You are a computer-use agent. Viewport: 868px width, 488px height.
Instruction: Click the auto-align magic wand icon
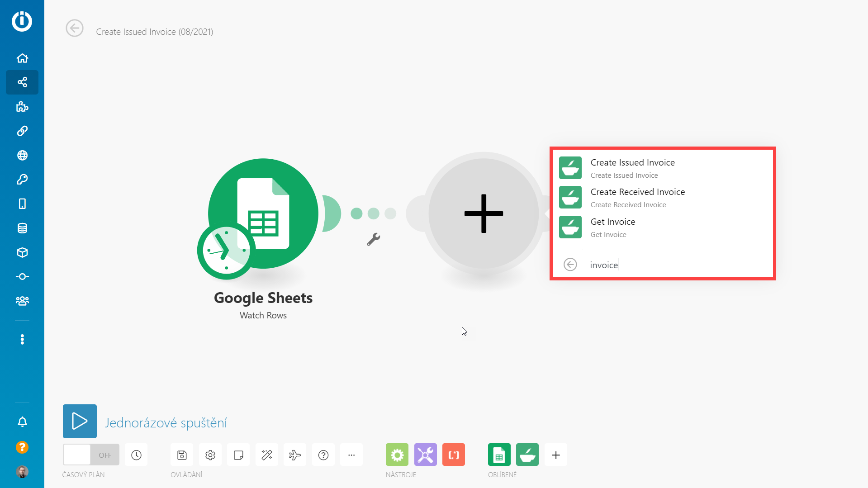pos(267,455)
